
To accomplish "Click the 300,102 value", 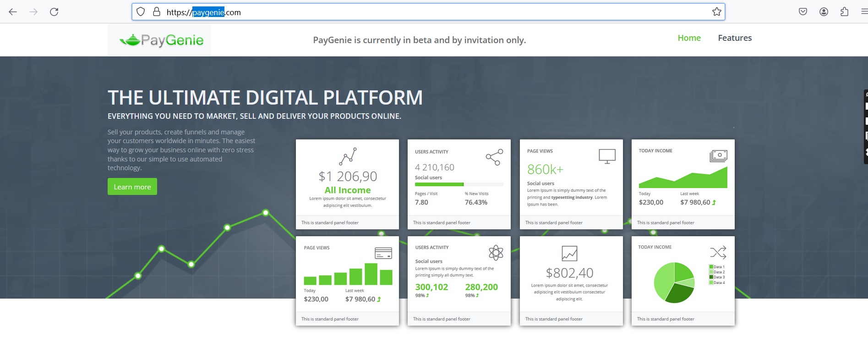I will click(431, 287).
